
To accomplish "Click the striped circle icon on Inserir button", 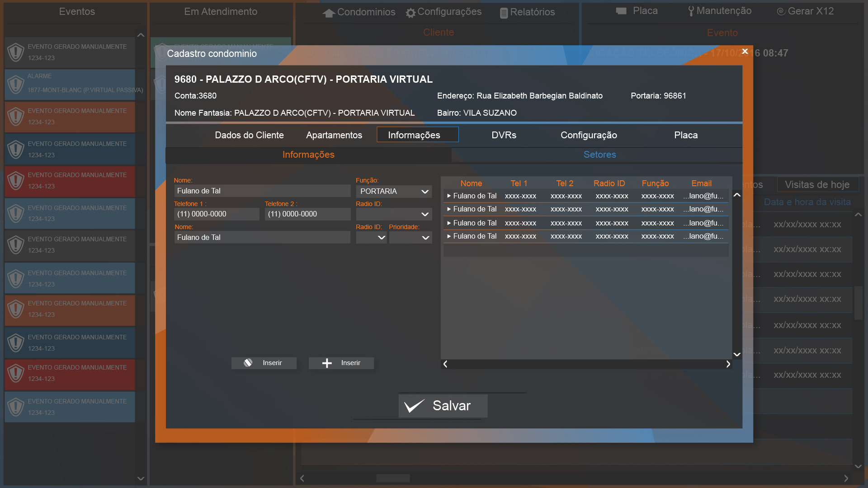I will tap(248, 363).
